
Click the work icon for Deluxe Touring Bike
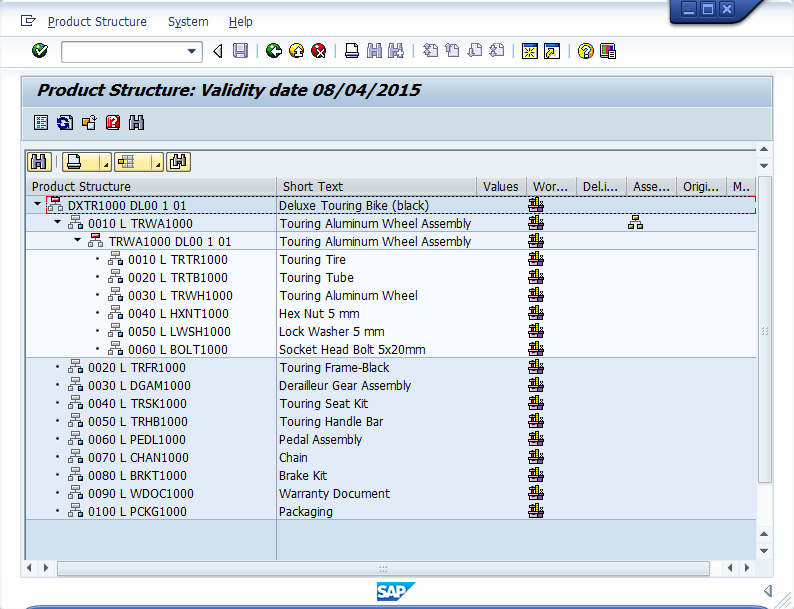536,205
